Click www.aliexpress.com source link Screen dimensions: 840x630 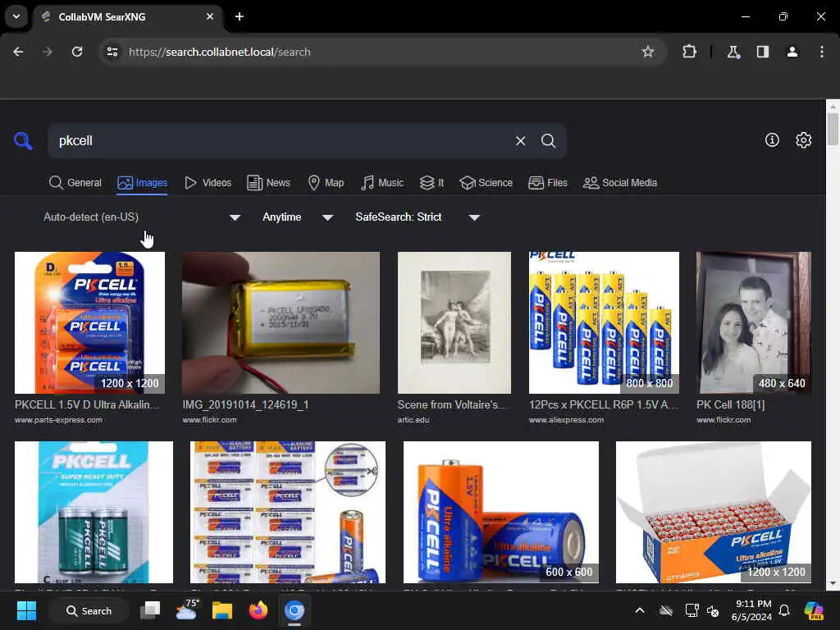point(566,420)
